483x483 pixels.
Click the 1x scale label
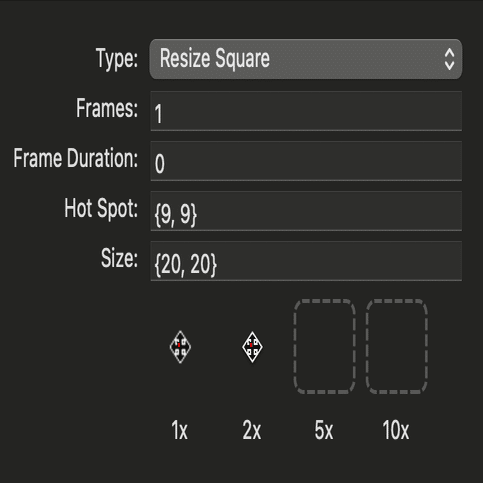(180, 430)
